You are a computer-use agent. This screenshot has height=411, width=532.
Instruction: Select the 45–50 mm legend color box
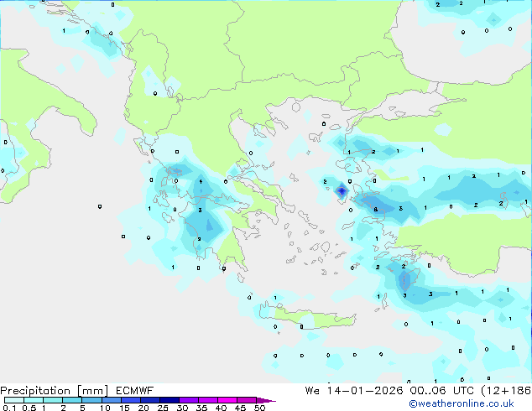pos(247,400)
